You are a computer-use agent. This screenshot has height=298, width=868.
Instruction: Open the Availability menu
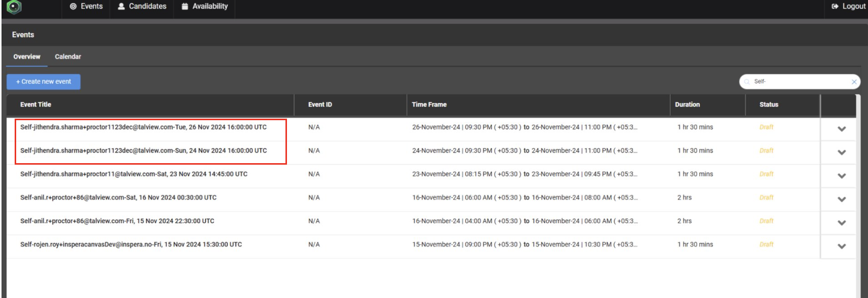(x=205, y=6)
